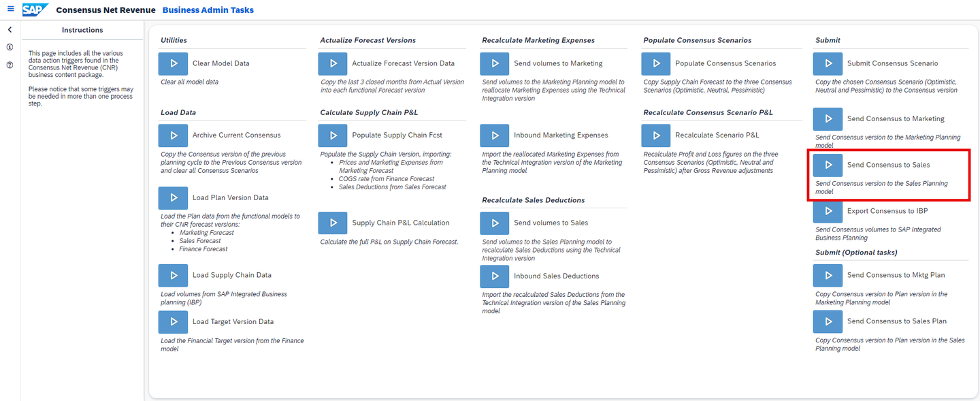
Task: Run the Inbound Marketing Expenses trigger
Action: coord(494,135)
